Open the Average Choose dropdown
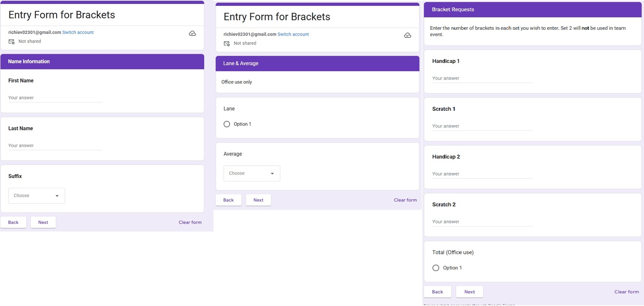644x306 pixels. tap(252, 173)
